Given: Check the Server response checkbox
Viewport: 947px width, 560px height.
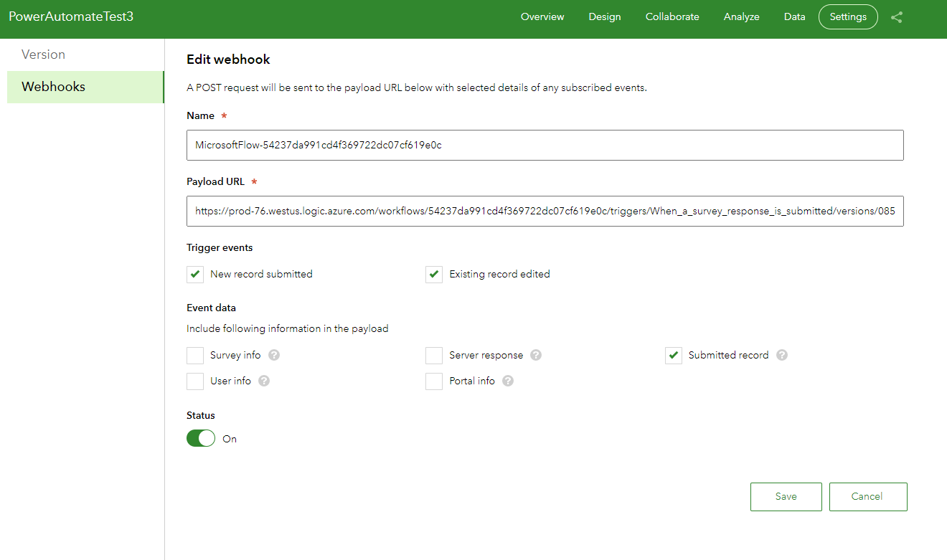Looking at the screenshot, I should point(434,356).
